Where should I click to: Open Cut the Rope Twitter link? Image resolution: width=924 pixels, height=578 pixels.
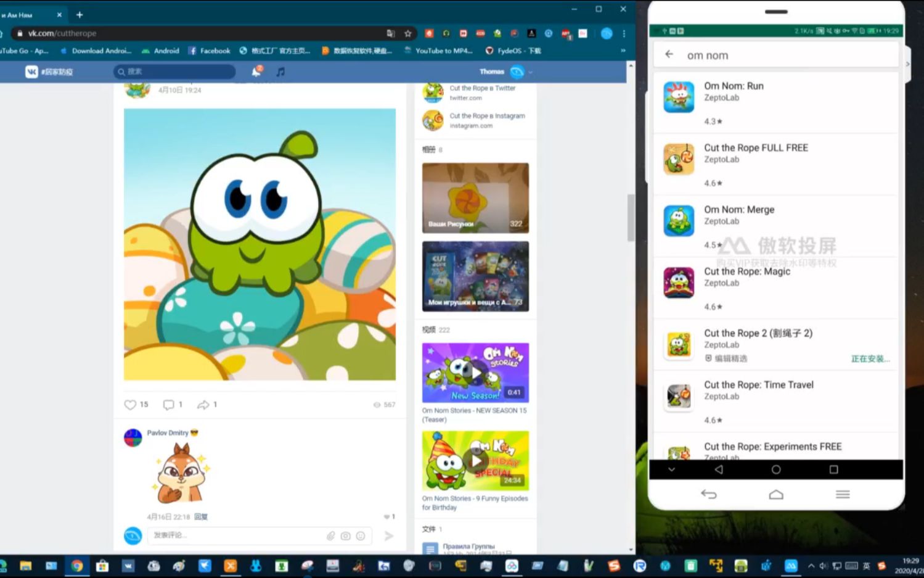click(x=482, y=88)
